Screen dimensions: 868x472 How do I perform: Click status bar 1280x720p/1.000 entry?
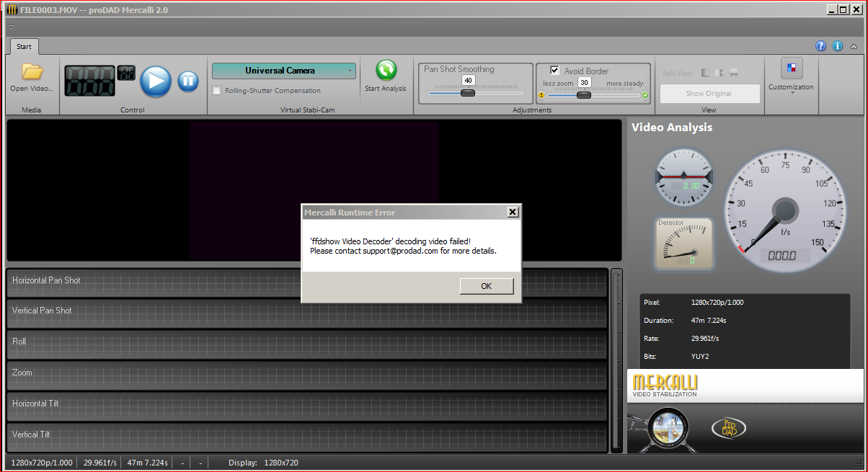point(42,463)
